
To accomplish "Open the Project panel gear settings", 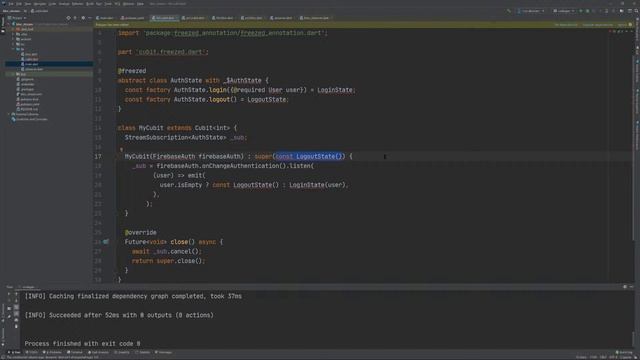I will pos(83,18).
